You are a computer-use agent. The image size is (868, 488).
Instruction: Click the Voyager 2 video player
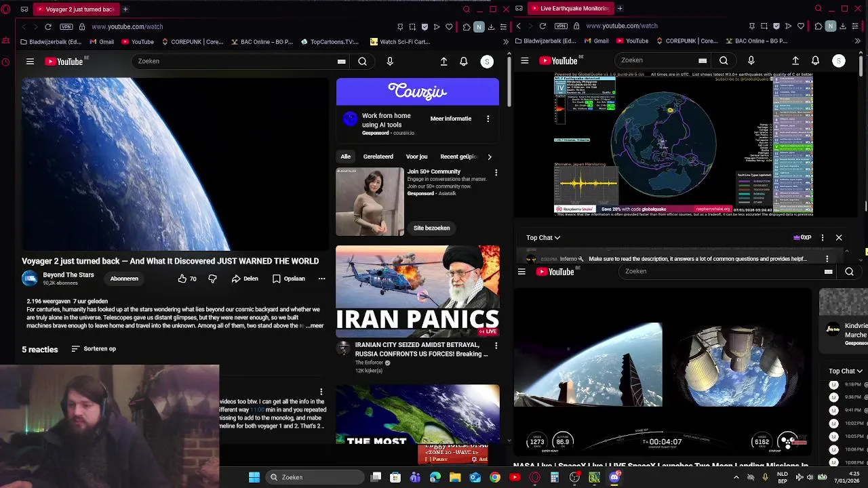point(175,164)
